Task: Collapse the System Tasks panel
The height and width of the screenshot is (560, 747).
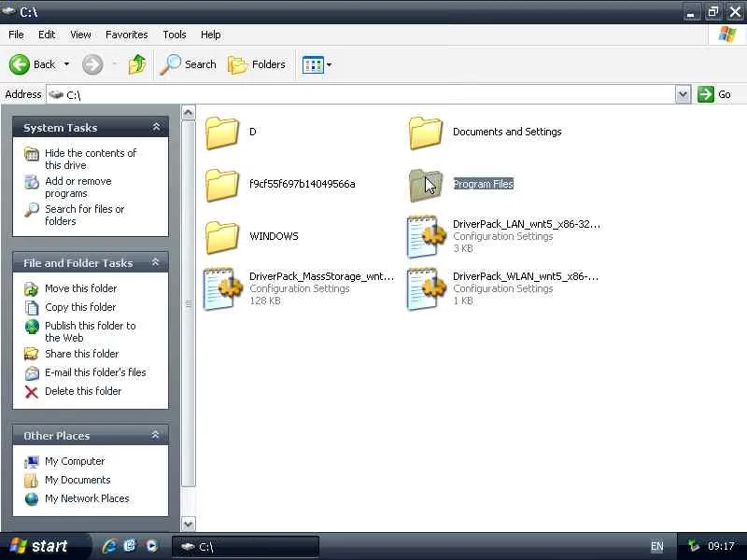Action: [x=156, y=127]
